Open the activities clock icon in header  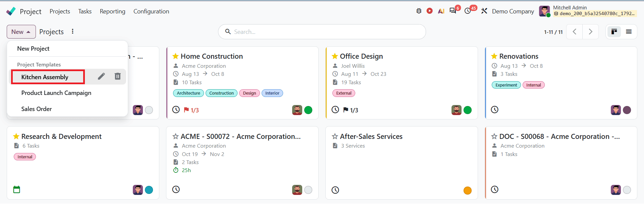[x=468, y=11]
